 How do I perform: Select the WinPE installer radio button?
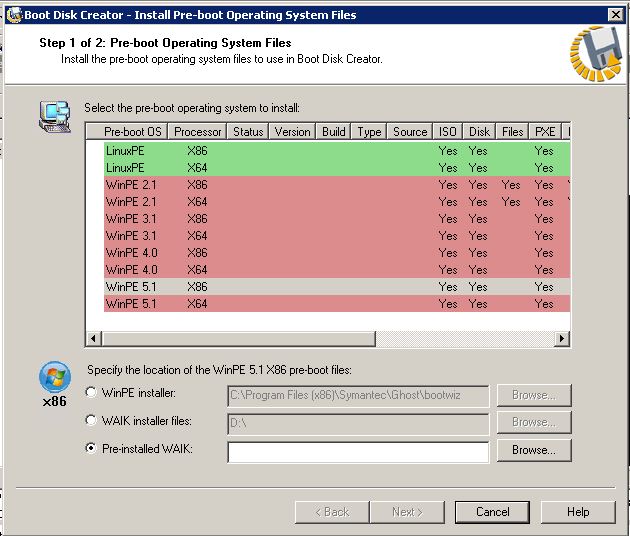91,392
